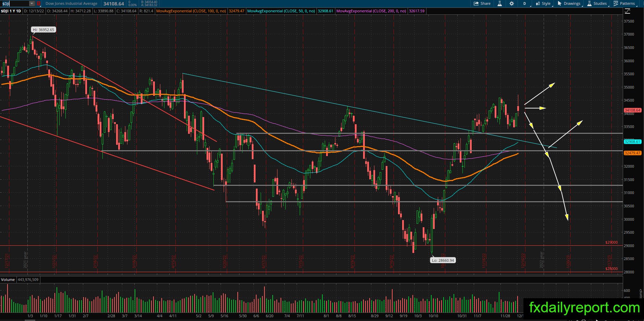644x321 pixels.
Task: Open chart settings with the gear icon
Action: 511,3
